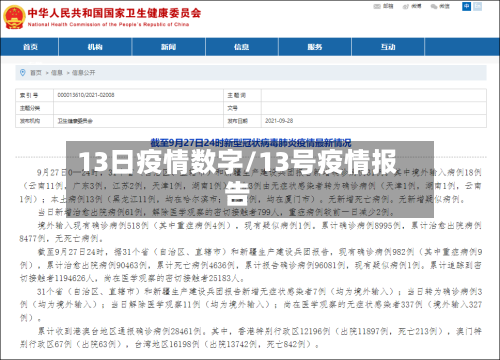Viewport: 500px width, 360px height.
Task: Click the location pin icon in breadcrumb
Action: 23,72
